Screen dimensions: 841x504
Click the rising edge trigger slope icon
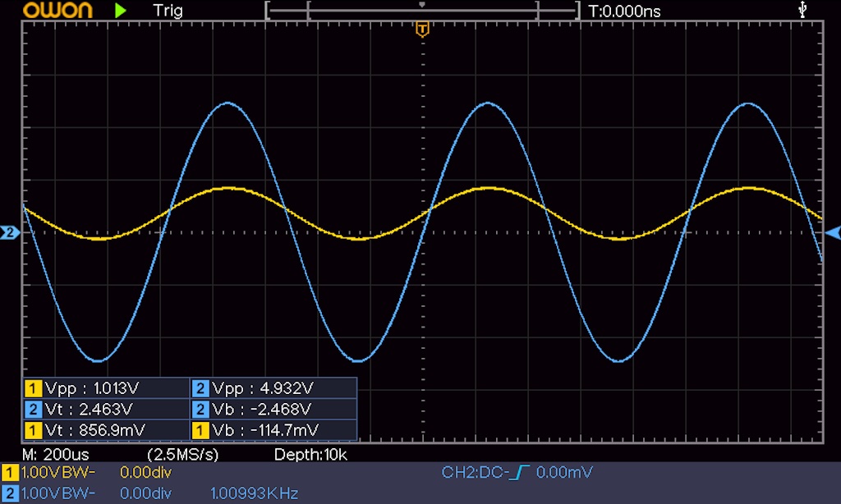click(521, 473)
